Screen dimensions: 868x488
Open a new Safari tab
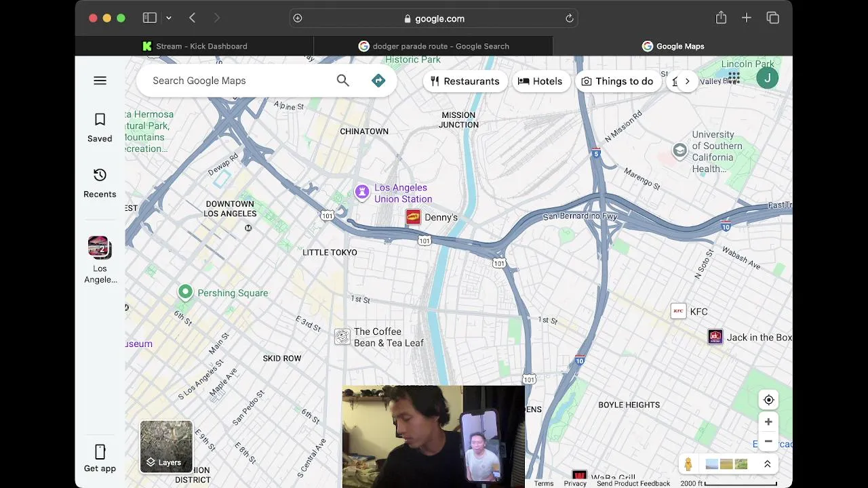coord(747,18)
